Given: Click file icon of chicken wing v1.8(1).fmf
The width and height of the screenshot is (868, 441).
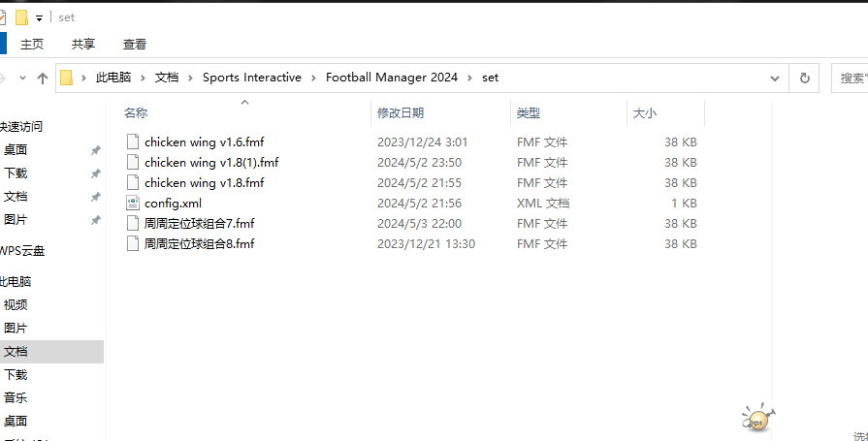Looking at the screenshot, I should (133, 162).
